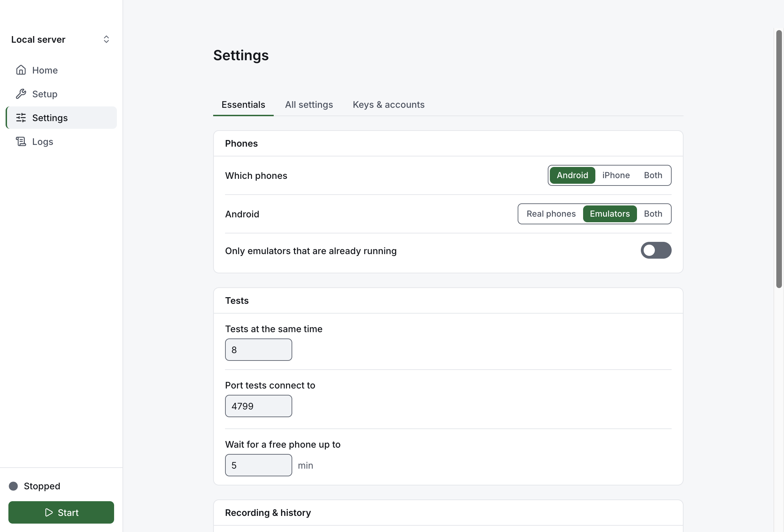Click the Home house icon
Image resolution: width=784 pixels, height=532 pixels.
click(21, 70)
